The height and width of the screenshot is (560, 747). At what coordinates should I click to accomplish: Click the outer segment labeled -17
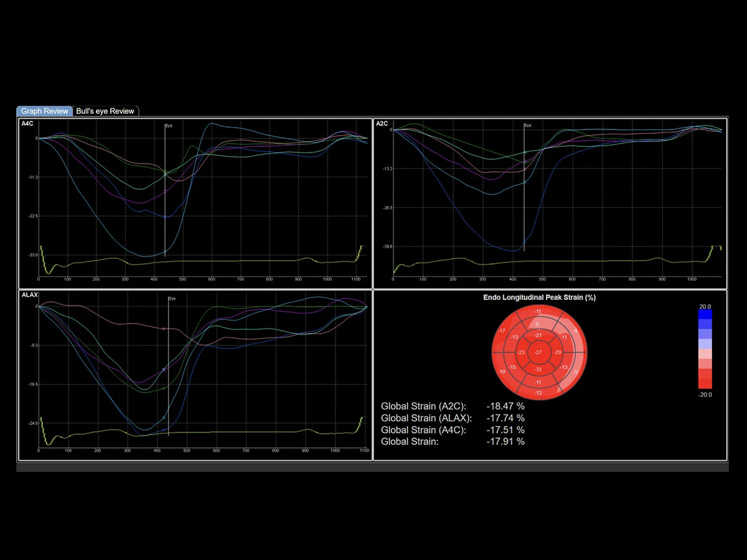click(502, 330)
